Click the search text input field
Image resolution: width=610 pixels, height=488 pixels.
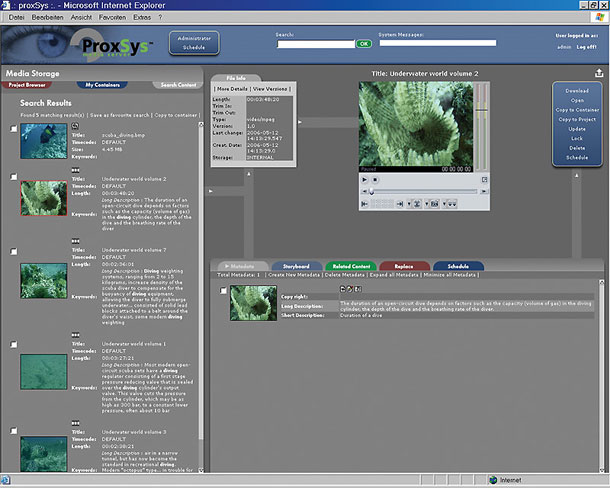[314, 44]
